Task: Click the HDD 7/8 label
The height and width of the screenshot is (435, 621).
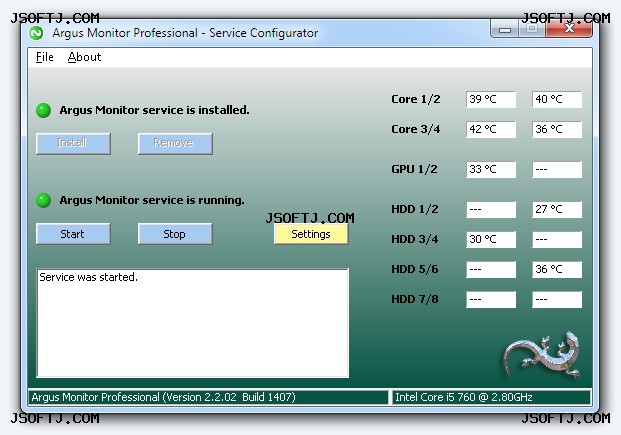Action: (415, 299)
